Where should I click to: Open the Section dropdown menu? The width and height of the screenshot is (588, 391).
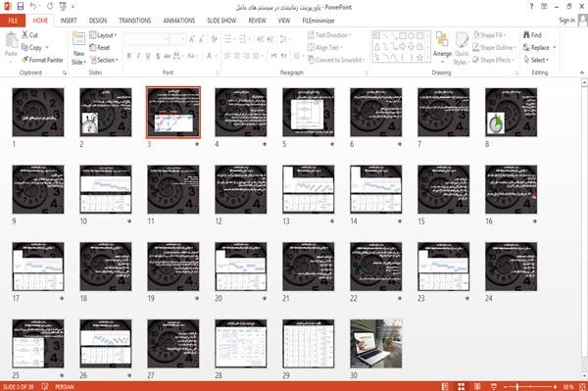coord(104,60)
